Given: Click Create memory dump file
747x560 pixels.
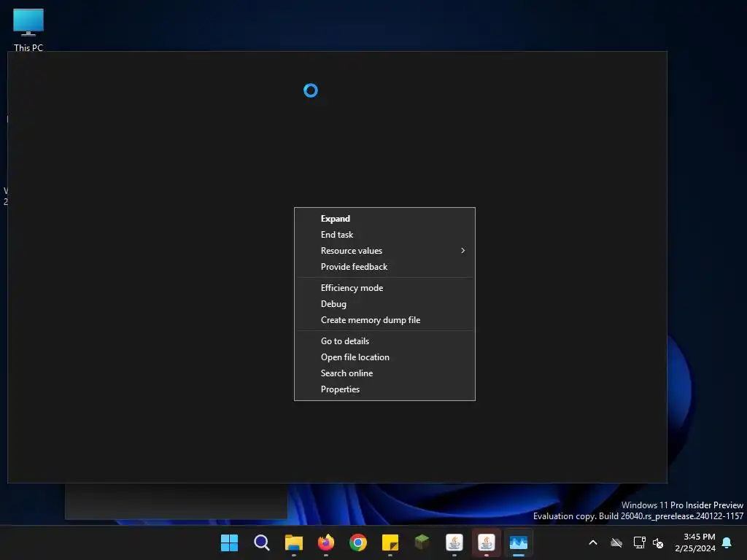Looking at the screenshot, I should (x=384, y=320).
